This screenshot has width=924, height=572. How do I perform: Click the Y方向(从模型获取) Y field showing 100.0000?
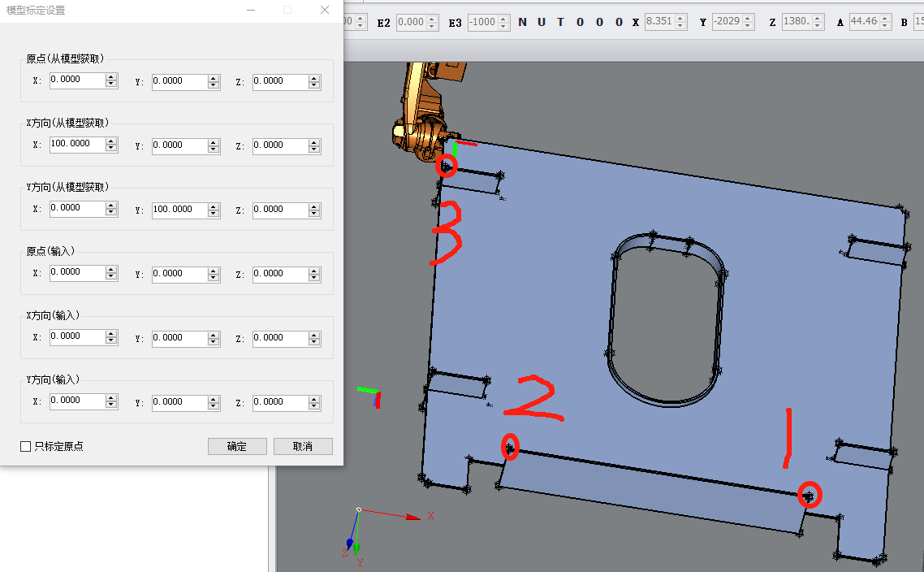179,209
